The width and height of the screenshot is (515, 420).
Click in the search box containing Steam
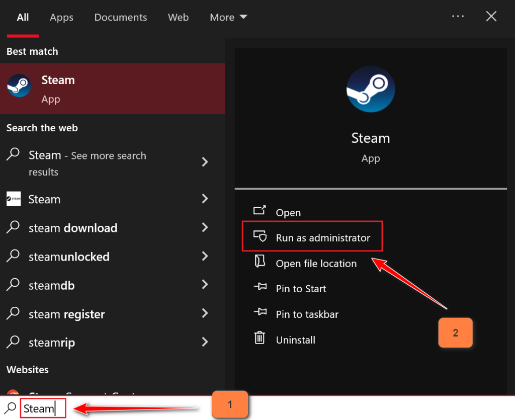tap(43, 408)
